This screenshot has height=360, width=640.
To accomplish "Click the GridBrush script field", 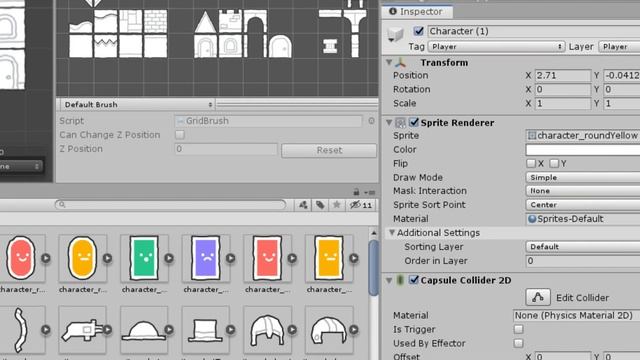I will [x=269, y=121].
